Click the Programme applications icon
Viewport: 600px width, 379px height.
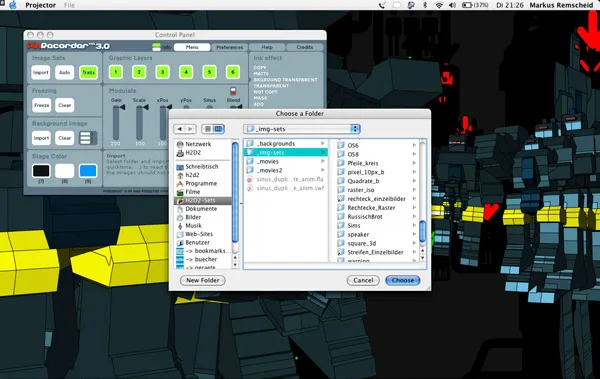180,184
